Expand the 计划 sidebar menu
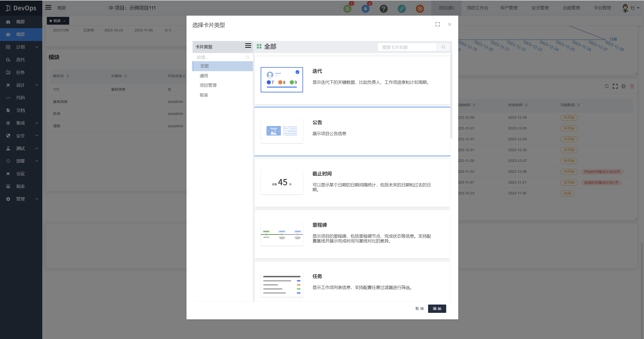Image resolution: width=644 pixels, height=339 pixels. pos(21,47)
